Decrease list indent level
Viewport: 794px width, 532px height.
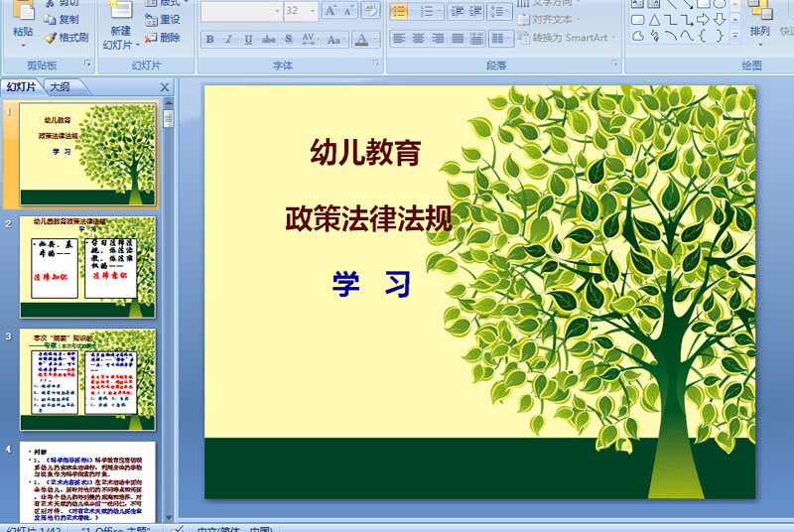(x=458, y=11)
